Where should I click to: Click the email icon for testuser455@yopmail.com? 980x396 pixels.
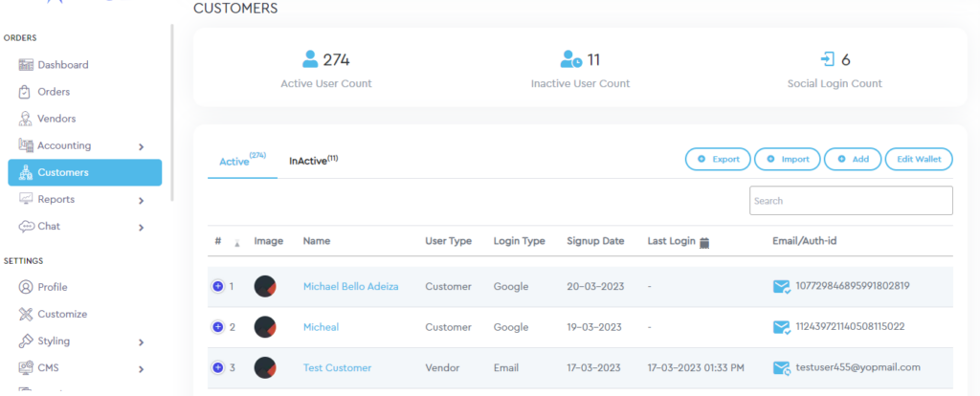[781, 367]
